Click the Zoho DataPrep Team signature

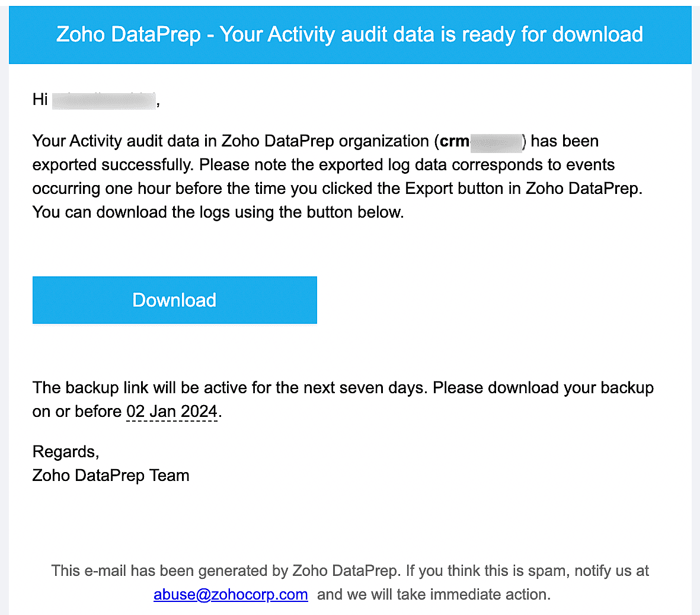point(111,476)
